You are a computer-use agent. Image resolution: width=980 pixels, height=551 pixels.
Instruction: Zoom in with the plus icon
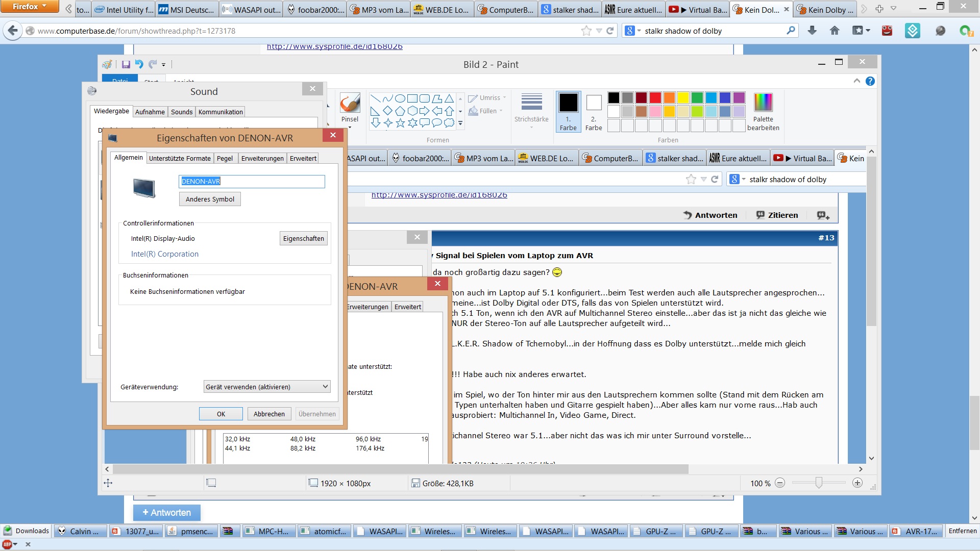[857, 483]
